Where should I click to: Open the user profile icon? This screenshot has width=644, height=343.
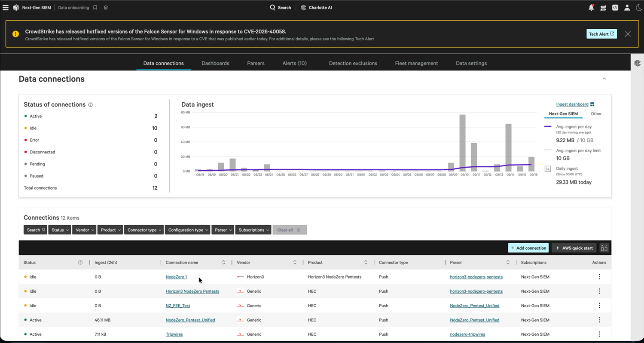tap(627, 7)
